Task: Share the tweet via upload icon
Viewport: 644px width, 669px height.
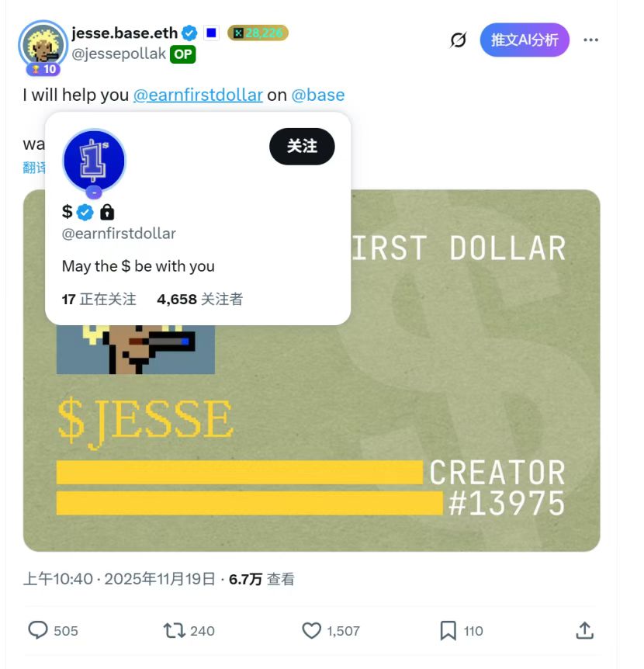Action: 585,630
